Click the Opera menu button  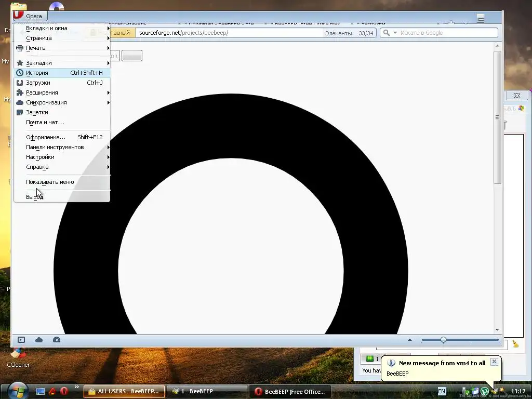click(30, 16)
